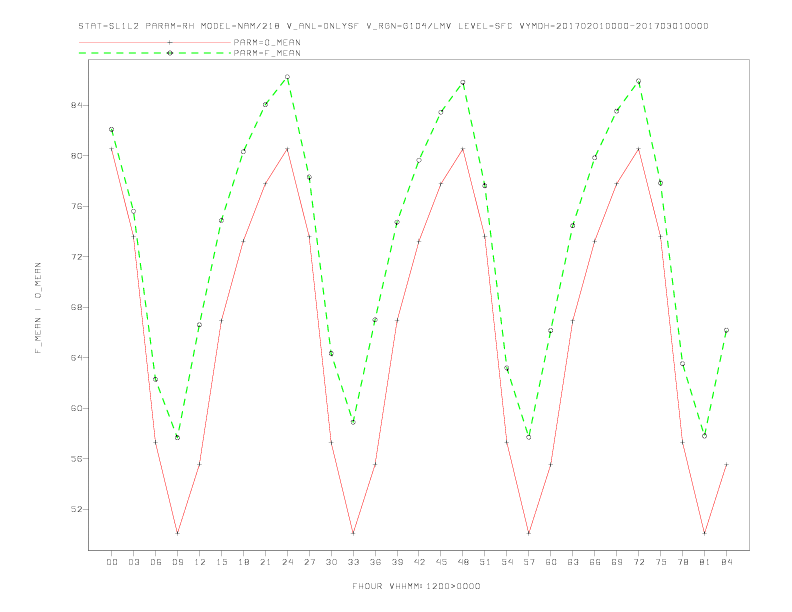Click the red O_MEAN minimum marker at hour 09
This screenshot has width=792, height=612.
tap(177, 533)
